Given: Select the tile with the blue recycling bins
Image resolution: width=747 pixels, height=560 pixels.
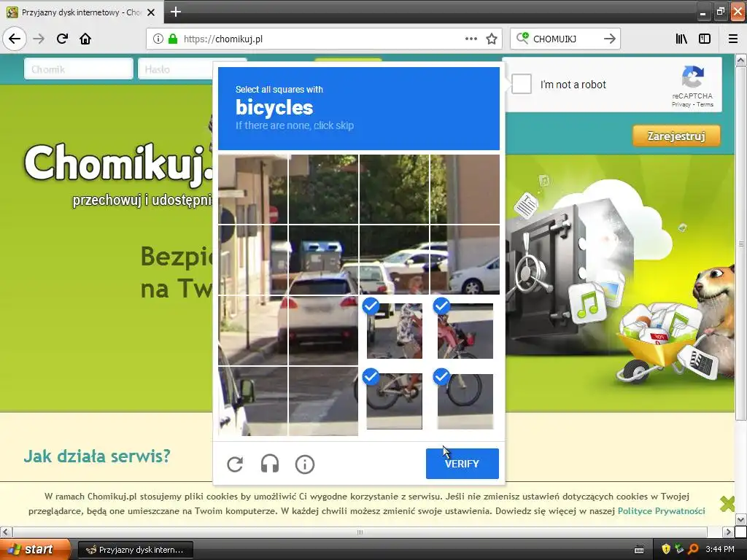Looking at the screenshot, I should [323, 260].
